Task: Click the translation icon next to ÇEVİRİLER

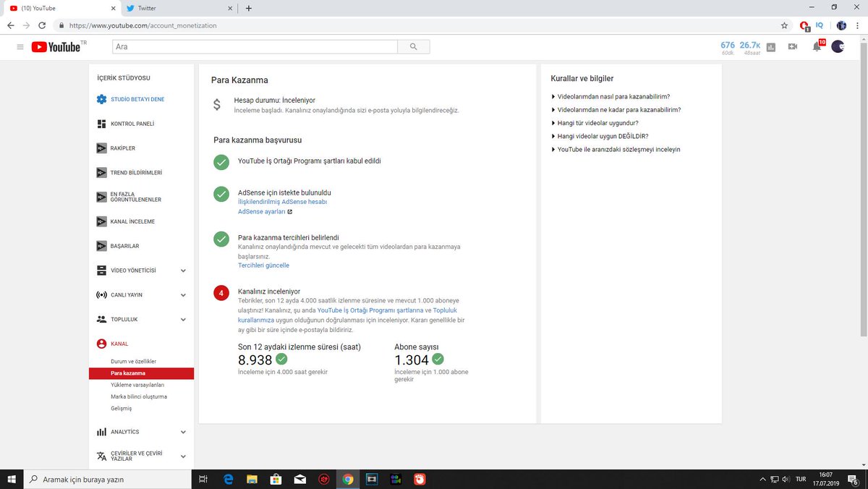Action: point(102,456)
